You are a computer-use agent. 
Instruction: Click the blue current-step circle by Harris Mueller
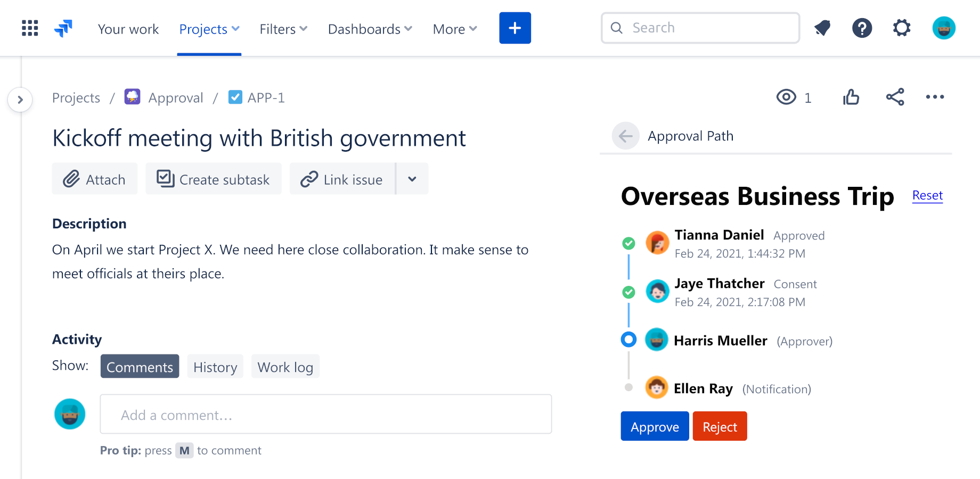[x=628, y=340]
